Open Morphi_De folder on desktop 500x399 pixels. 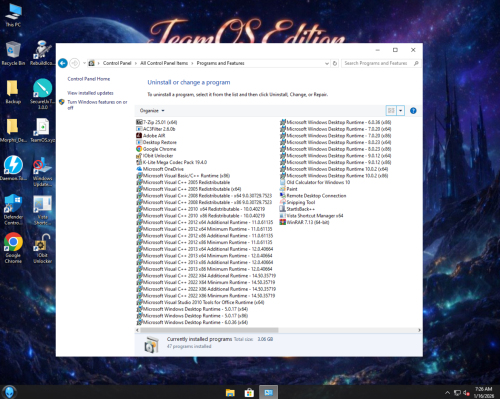point(13,130)
